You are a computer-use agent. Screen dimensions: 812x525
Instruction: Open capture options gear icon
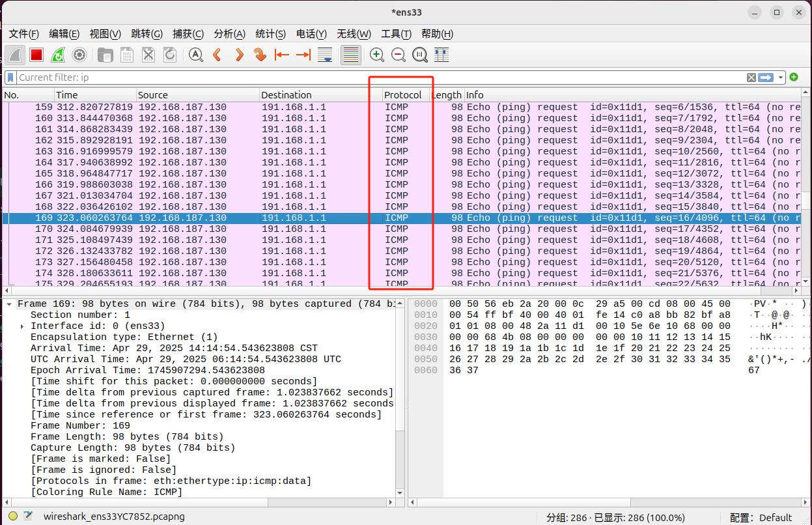(79, 55)
